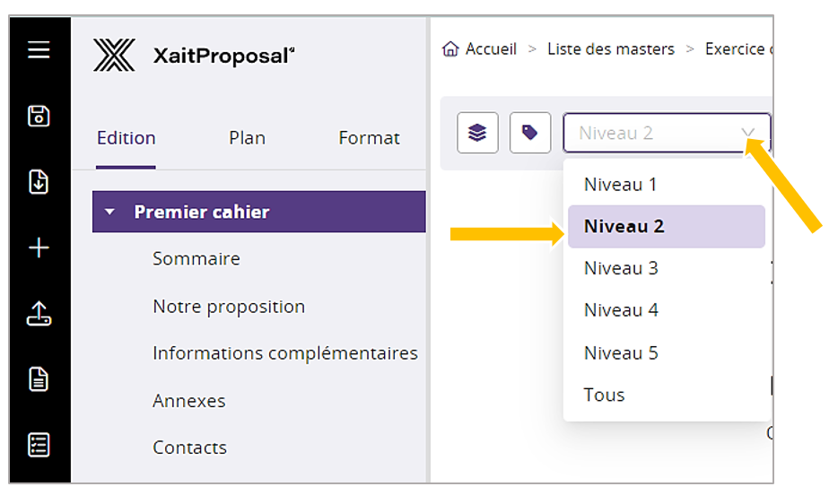Screen dimensions: 829x504
Task: Open Liste des masters breadcrumb link
Action: (x=610, y=49)
